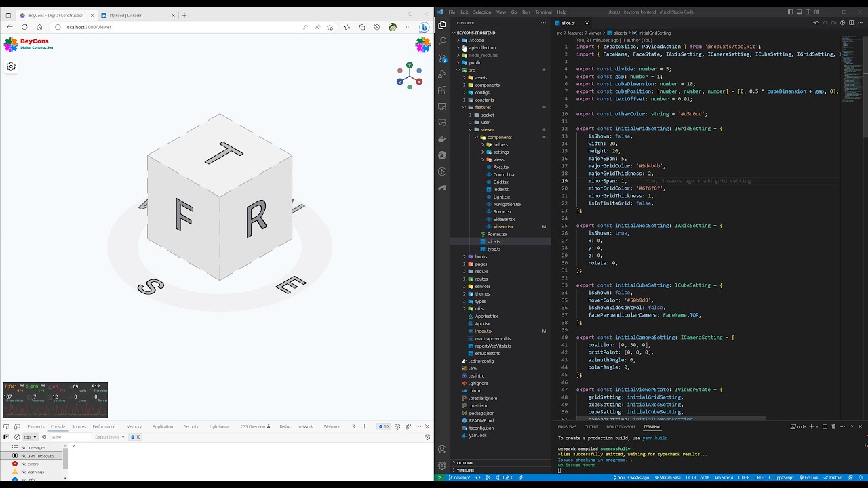Click the Go Live status bar item
The width and height of the screenshot is (868, 488).
(809, 477)
